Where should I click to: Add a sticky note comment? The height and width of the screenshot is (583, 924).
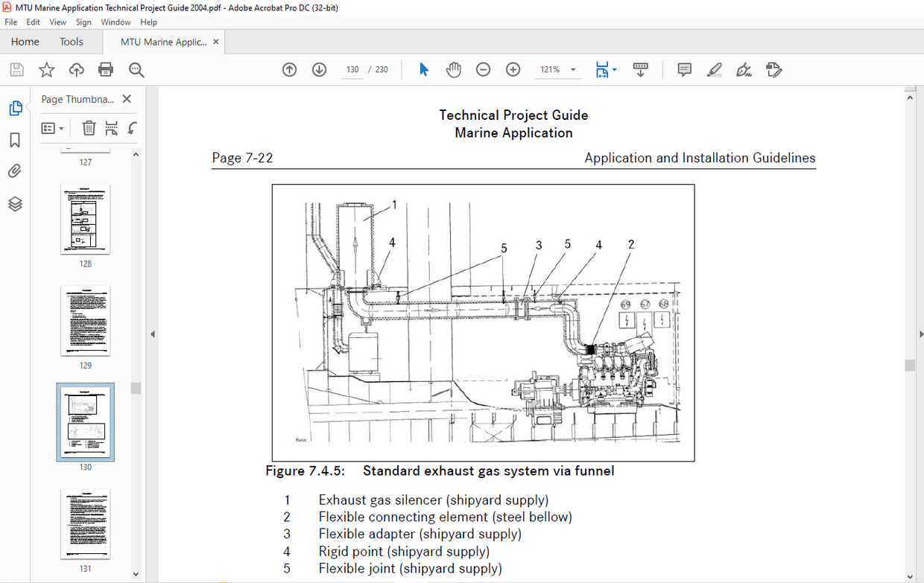(684, 69)
